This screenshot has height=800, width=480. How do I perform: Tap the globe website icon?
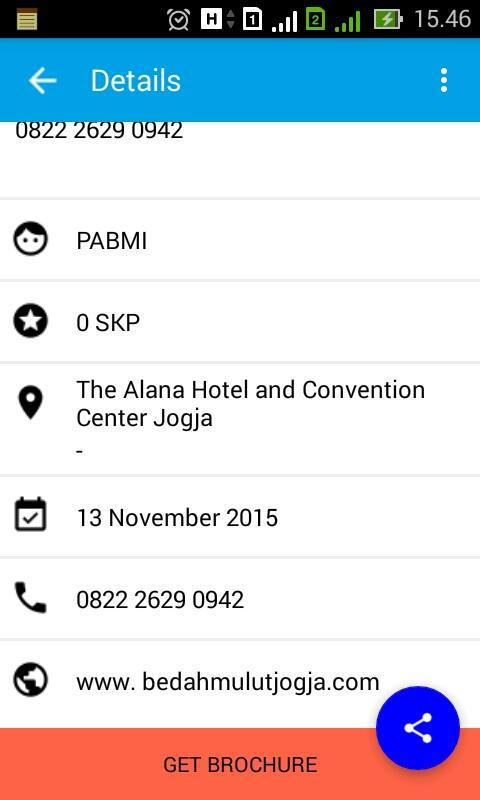[x=31, y=681]
